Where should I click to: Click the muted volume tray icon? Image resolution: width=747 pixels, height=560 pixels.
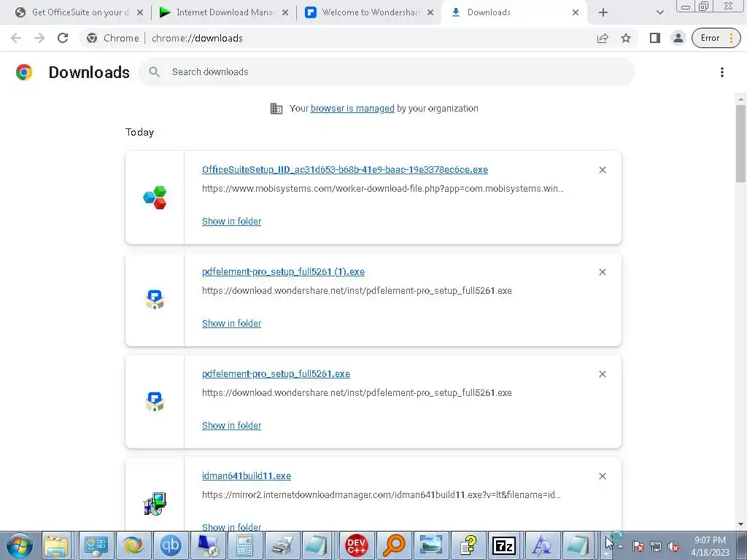tap(673, 547)
